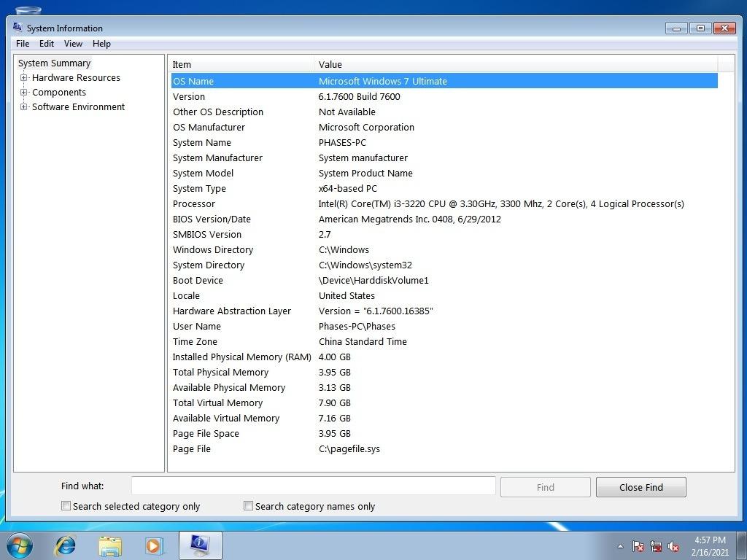Viewport: 747px width, 560px height.
Task: Show hidden icons in the system tray
Action: click(x=619, y=545)
